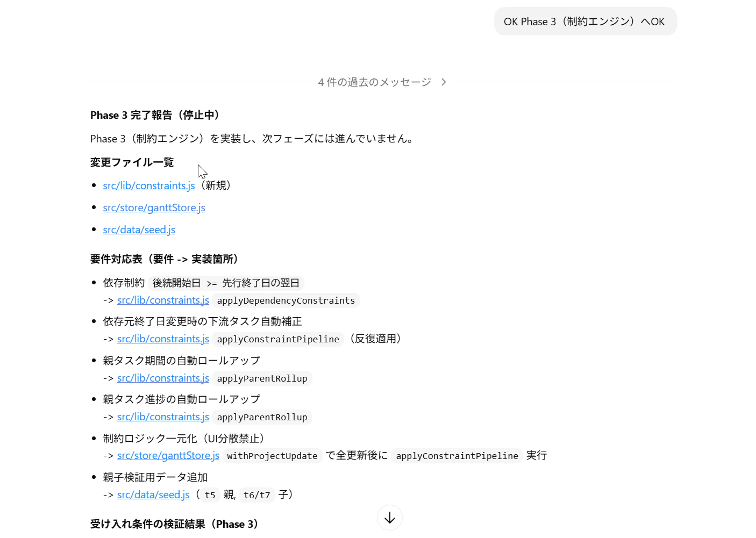Click applyParentRollup code under 親タスク進捗
Screen dimensions: 756x538
tap(262, 417)
